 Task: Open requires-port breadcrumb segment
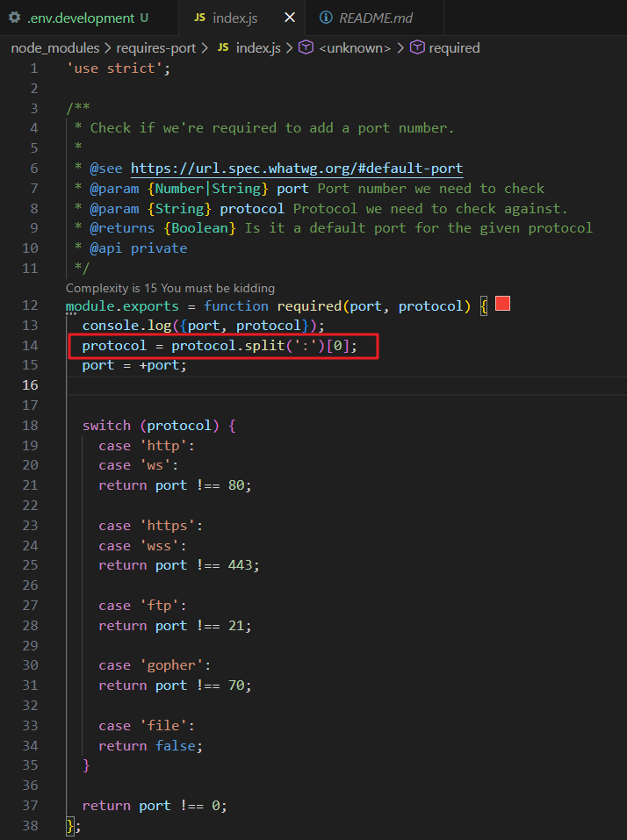click(x=156, y=48)
